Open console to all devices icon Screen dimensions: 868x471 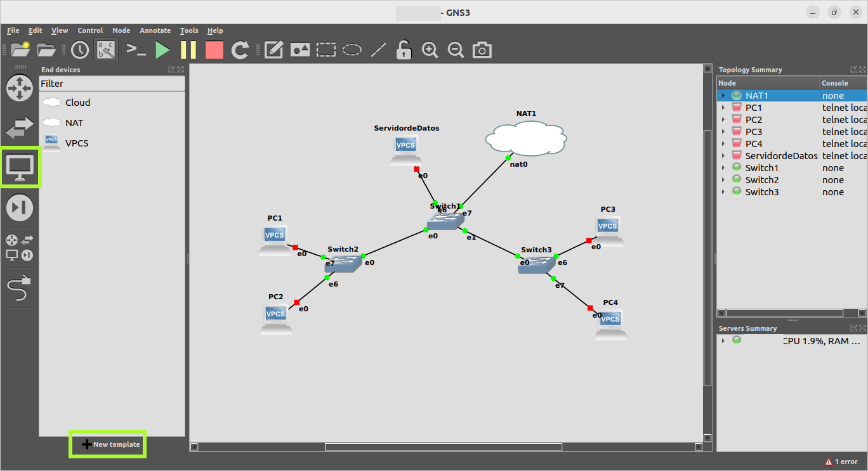[136, 49]
